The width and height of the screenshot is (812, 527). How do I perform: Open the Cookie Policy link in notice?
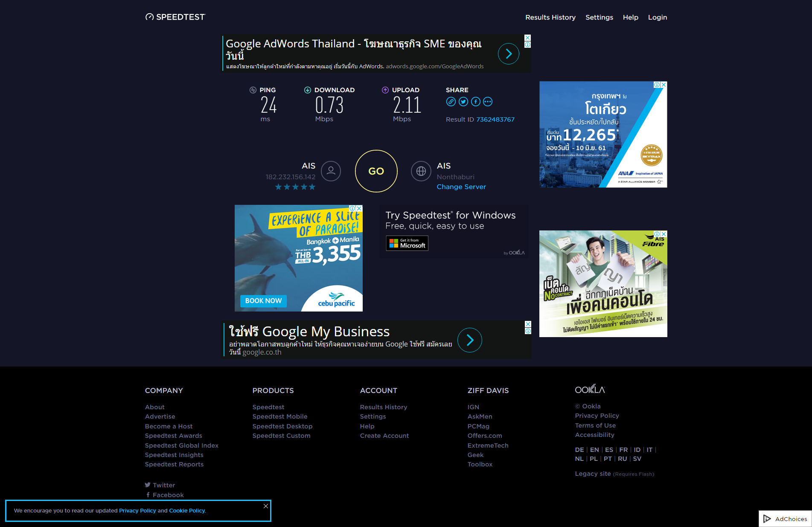coord(187,511)
